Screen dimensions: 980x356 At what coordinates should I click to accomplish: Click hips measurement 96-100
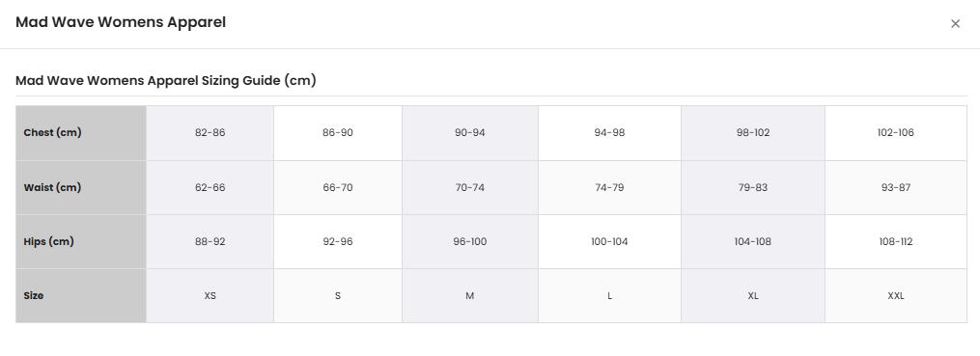pyautogui.click(x=470, y=242)
